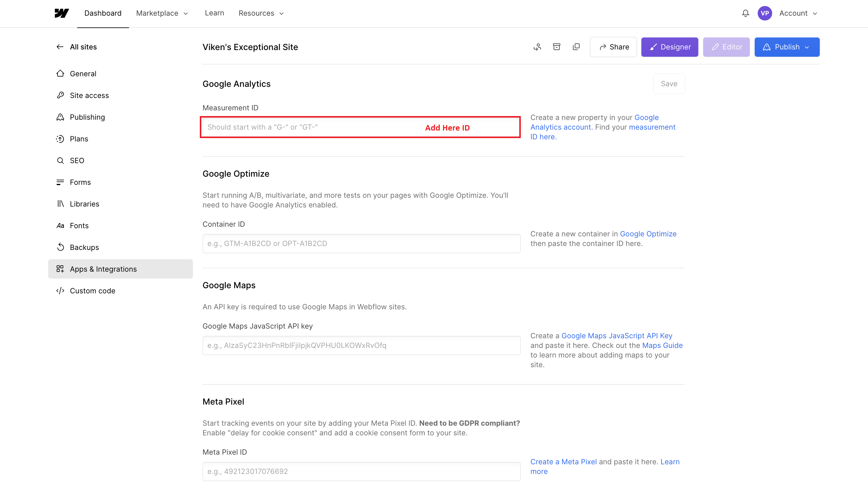Open site collaborators icon
Image resolution: width=868 pixels, height=489 pixels.
537,47
